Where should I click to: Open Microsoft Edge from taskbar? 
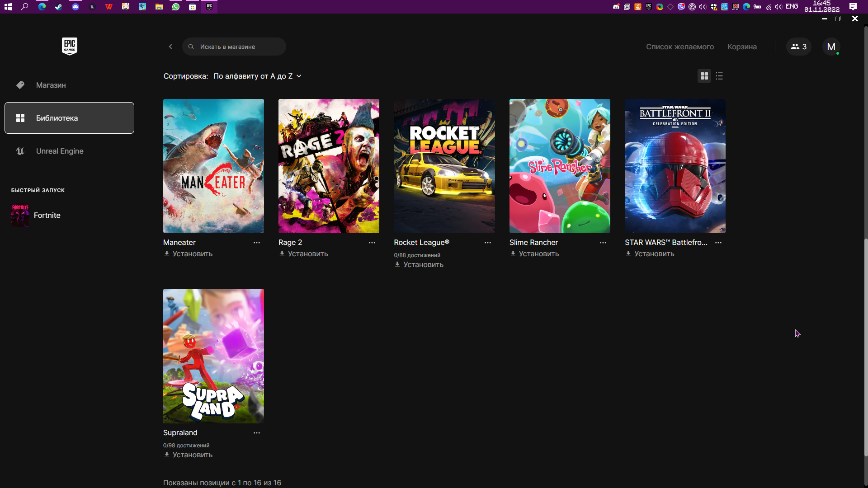42,7
